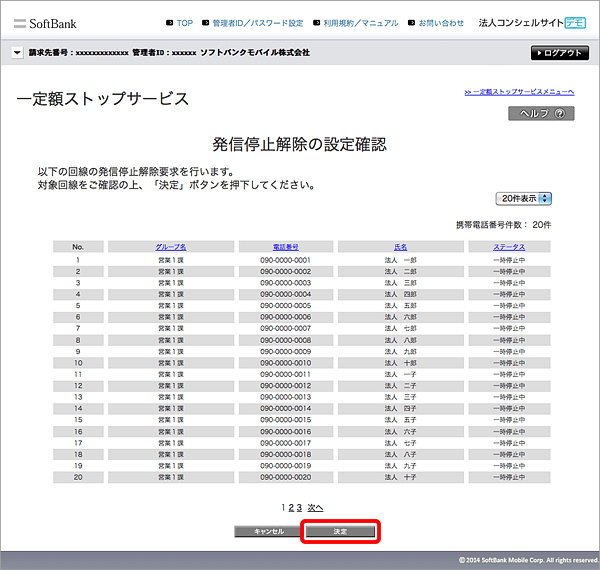Viewport: 600px width, 570px height.
Task: Click 法人コンシェルサイト title text
Action: (521, 23)
